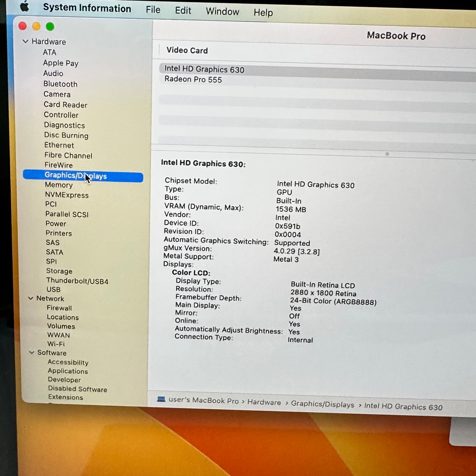Collapse the Network section chevron
Viewport: 476px width, 476px height.
(x=30, y=298)
